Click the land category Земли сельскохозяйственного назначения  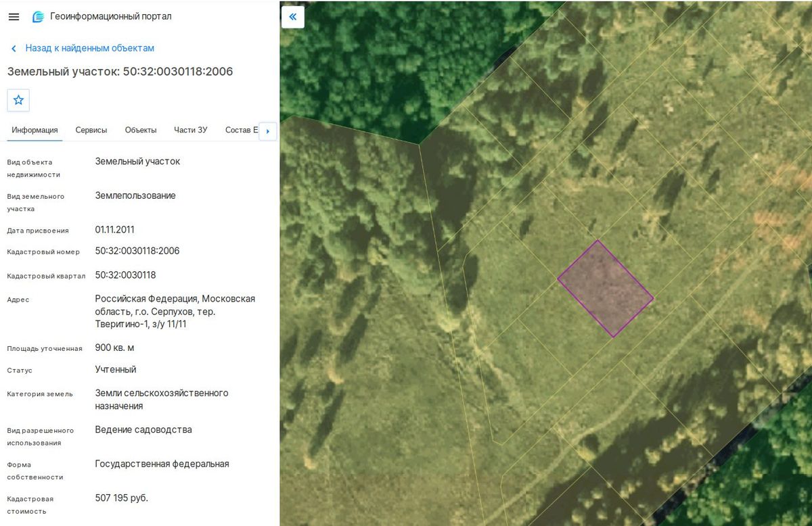(x=162, y=400)
